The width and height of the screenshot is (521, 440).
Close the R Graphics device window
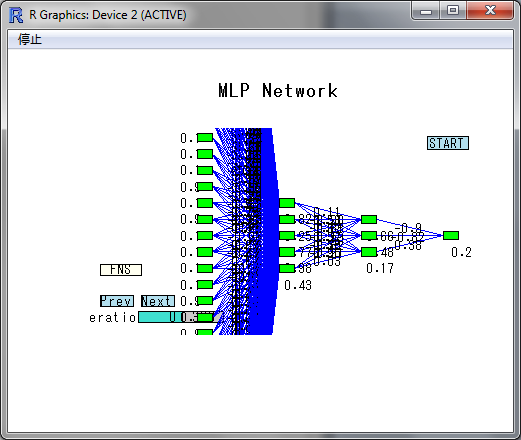[x=490, y=11]
